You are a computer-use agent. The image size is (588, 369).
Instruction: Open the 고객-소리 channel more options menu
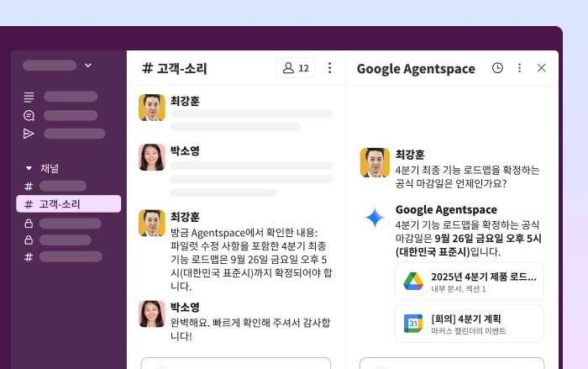tap(329, 68)
